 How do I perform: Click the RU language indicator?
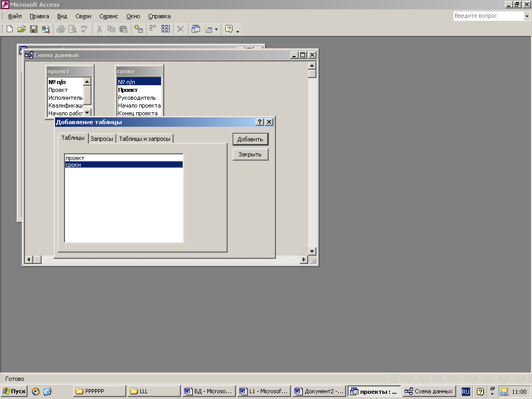coord(465,392)
